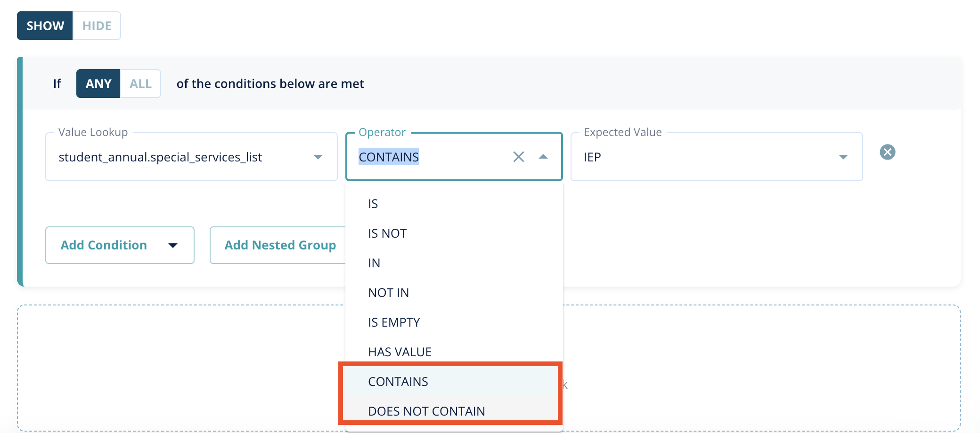Collapse the Operator dropdown arrow
Screen dimensions: 980x433
click(543, 157)
